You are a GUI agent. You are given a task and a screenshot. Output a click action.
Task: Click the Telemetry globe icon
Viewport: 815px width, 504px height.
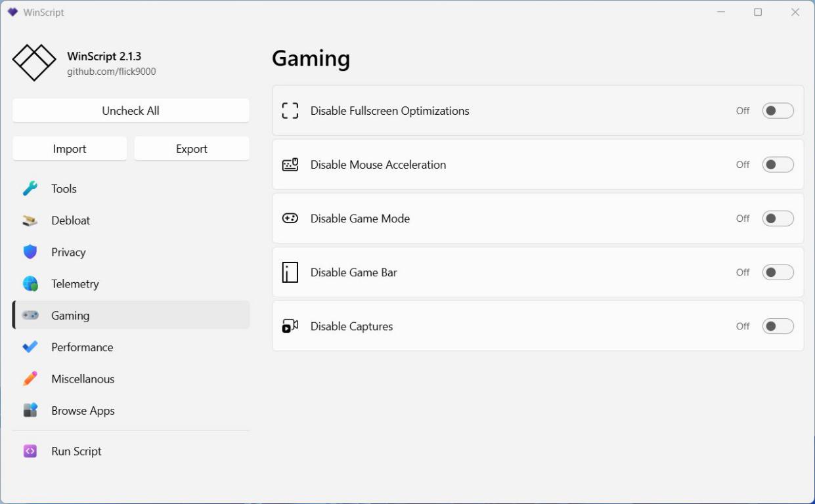[30, 284]
